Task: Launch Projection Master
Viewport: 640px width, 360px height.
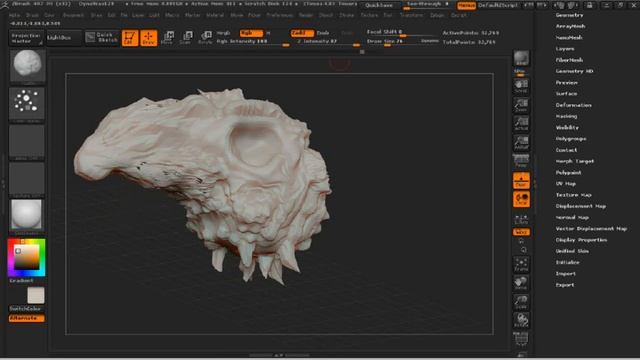Action: point(26,38)
